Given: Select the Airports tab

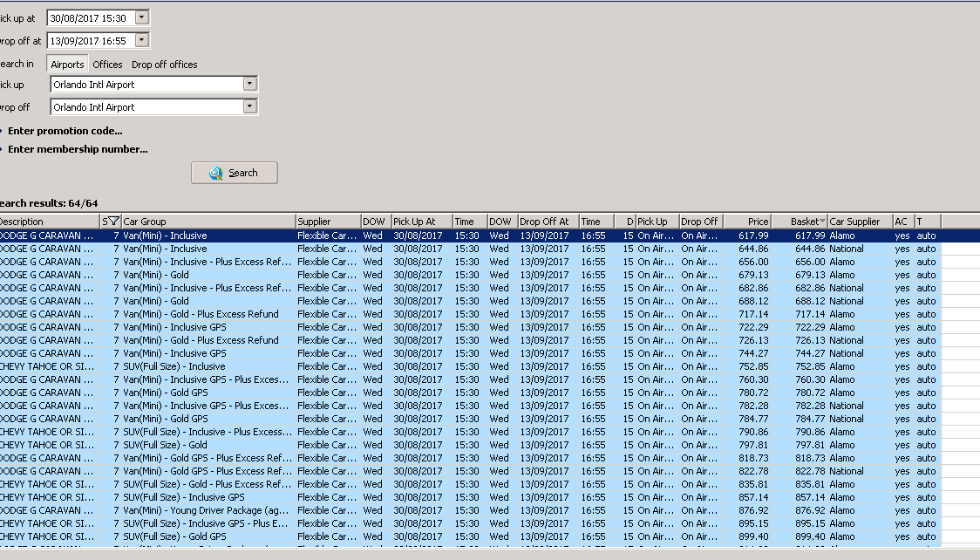Looking at the screenshot, I should coord(67,65).
